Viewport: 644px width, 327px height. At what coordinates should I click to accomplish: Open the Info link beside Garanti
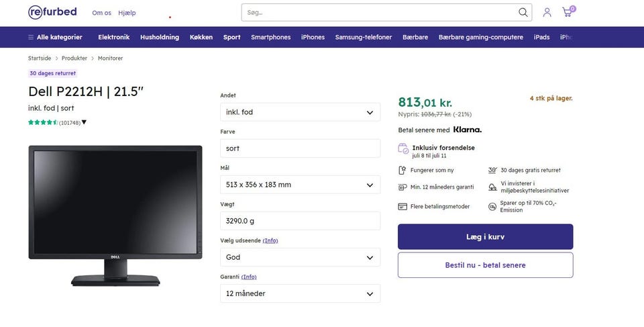250,277
